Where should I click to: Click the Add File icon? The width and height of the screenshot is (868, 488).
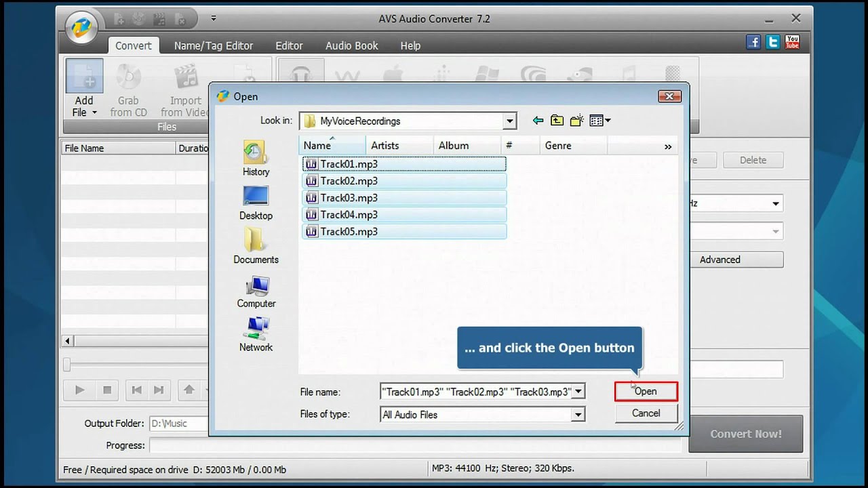[85, 76]
